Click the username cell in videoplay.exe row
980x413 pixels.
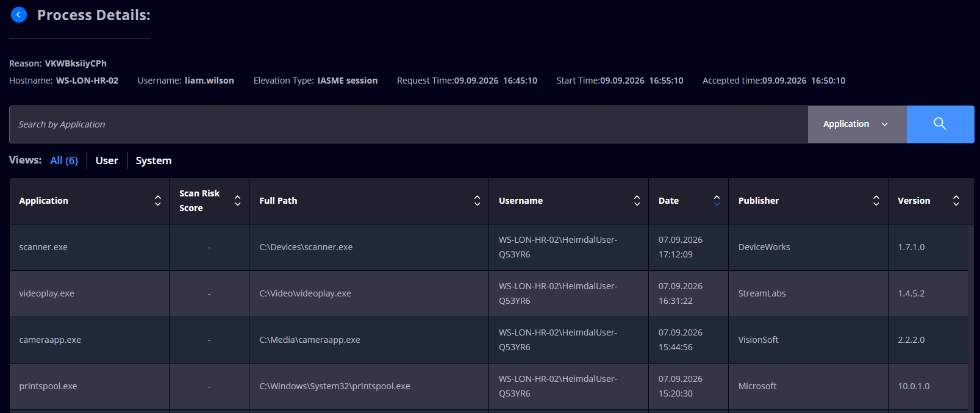click(x=568, y=293)
